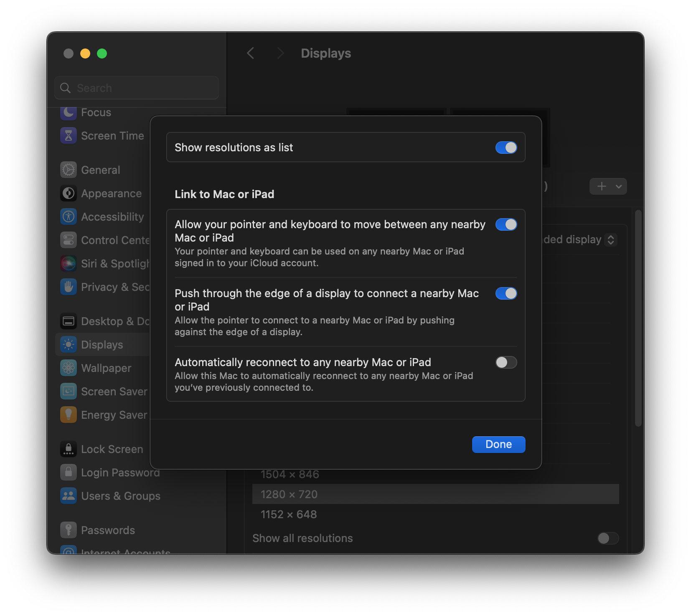
Task: Go back with the left chevron
Action: coord(251,53)
